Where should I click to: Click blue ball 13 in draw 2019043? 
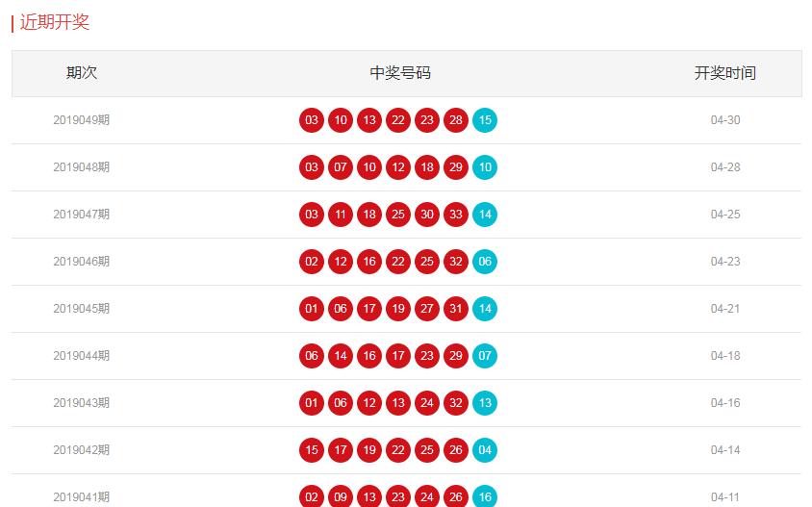click(x=485, y=403)
